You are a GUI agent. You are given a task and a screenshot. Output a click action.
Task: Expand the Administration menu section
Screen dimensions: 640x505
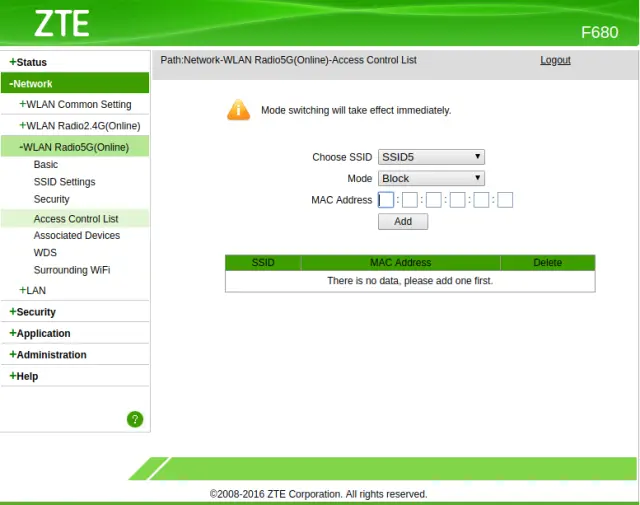(x=48, y=354)
